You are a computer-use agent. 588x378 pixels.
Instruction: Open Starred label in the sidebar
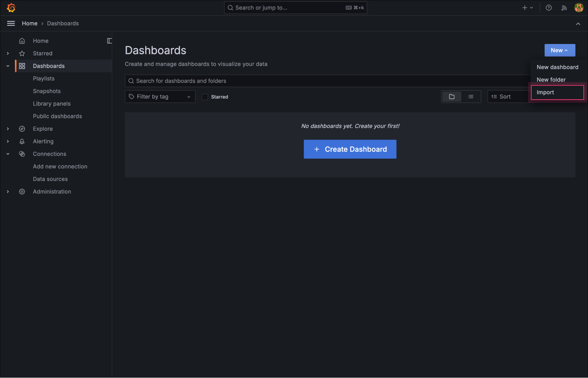click(43, 53)
